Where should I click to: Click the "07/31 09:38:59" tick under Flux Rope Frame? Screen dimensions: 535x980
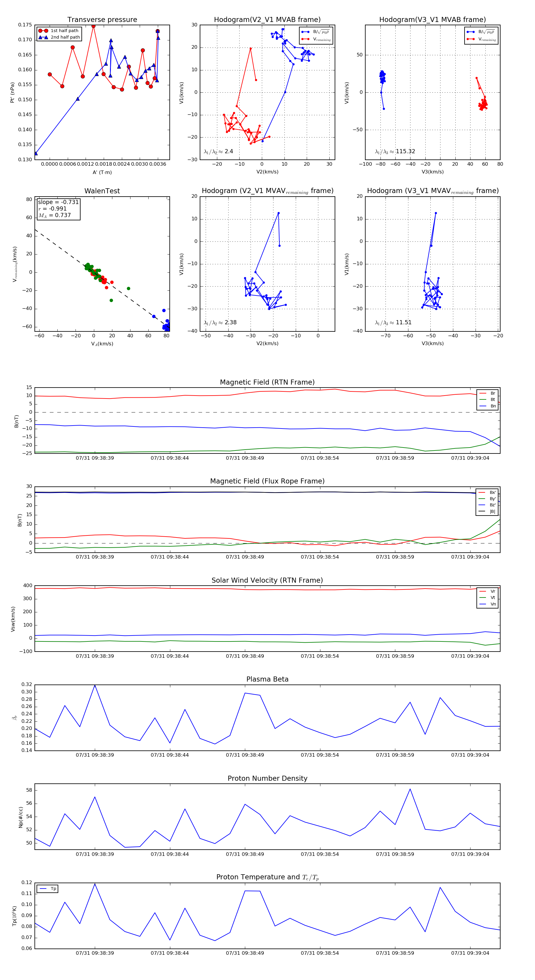(395, 557)
